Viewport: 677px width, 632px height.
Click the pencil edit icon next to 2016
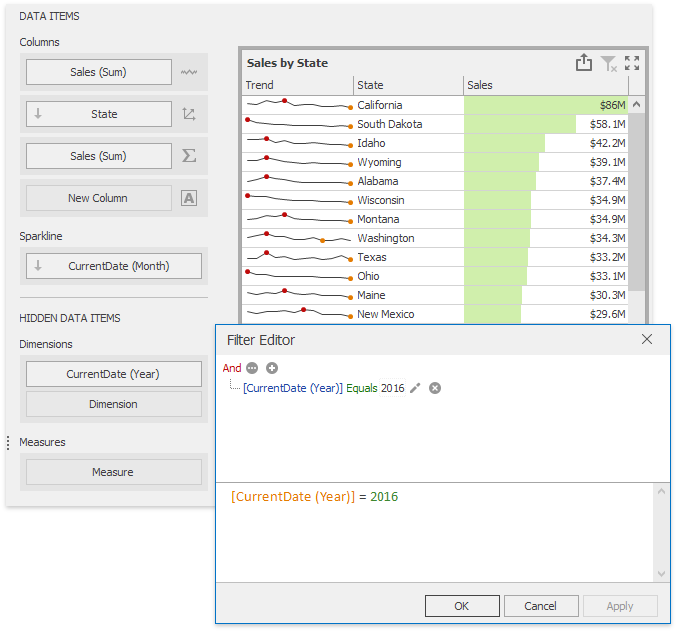[x=416, y=388]
